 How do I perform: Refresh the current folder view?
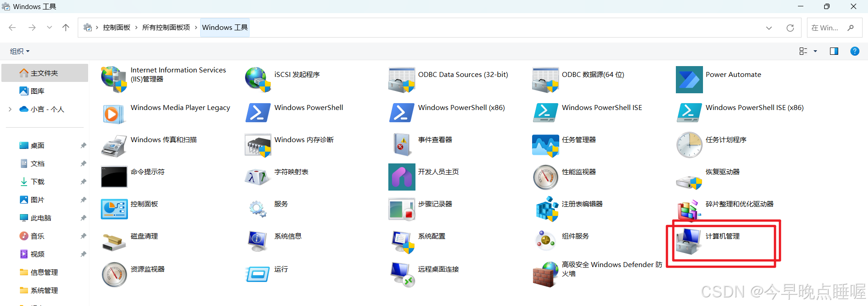click(790, 28)
